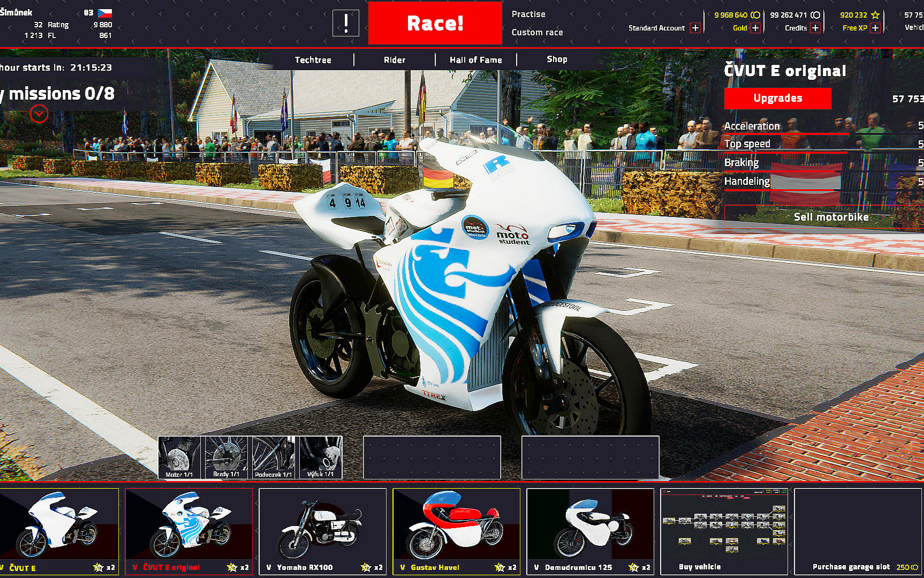Click the ČVUT E original title

point(785,70)
